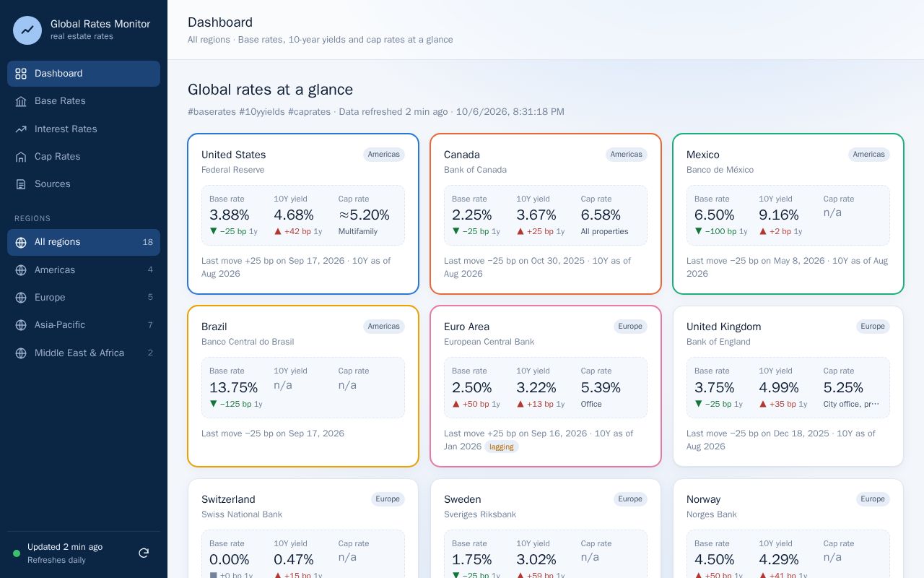The height and width of the screenshot is (578, 924).
Task: Click the globe icon beside Europe
Action: 21,298
